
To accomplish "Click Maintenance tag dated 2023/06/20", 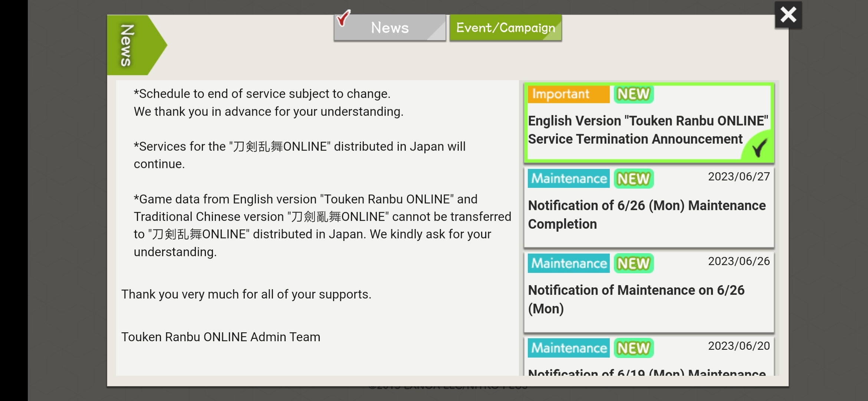I will 569,348.
